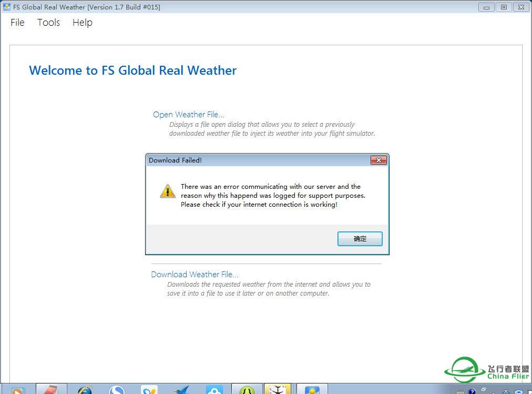The height and width of the screenshot is (394, 532).
Task: Confirm the error with the 确定 button
Action: tap(360, 239)
